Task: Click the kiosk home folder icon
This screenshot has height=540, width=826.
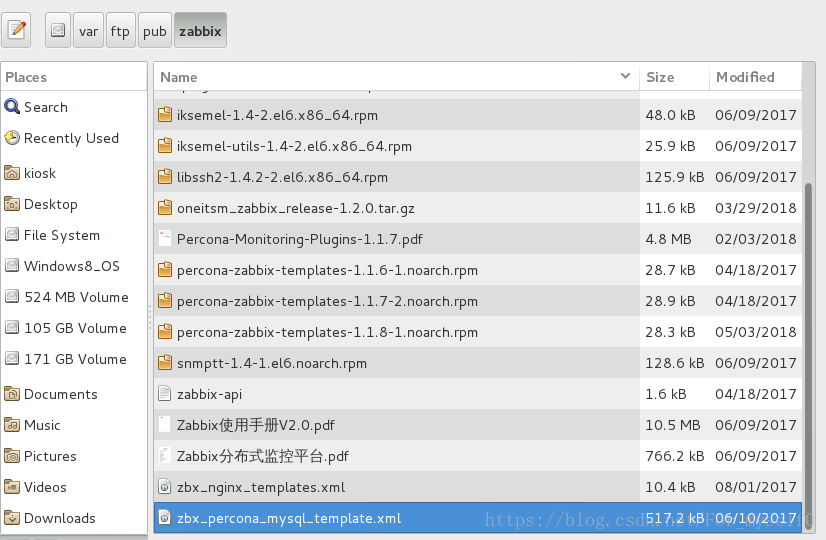Action: click(12, 173)
